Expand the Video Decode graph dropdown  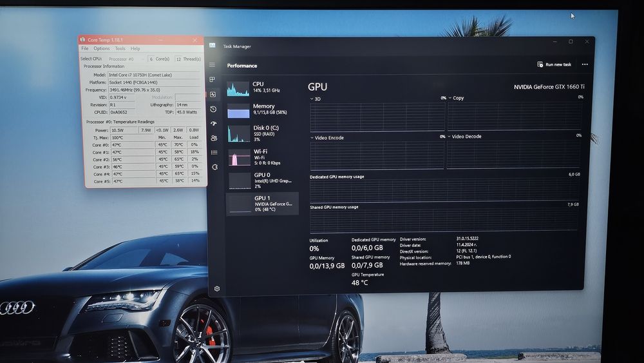450,137
